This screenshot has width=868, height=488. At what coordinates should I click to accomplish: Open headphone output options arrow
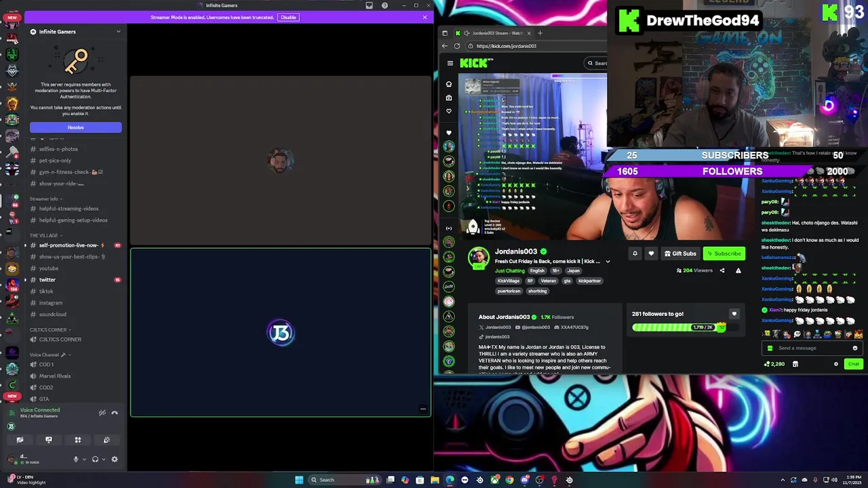103,460
